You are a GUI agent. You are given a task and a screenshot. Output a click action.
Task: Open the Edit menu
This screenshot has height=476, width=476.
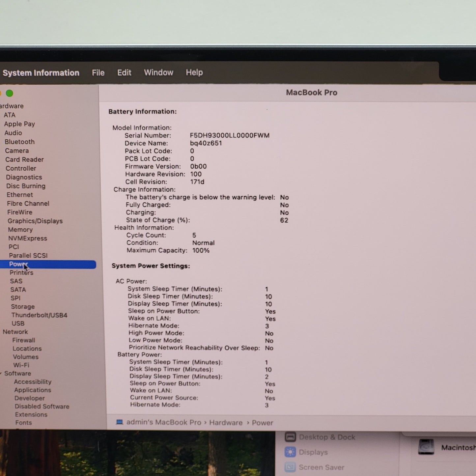point(124,72)
